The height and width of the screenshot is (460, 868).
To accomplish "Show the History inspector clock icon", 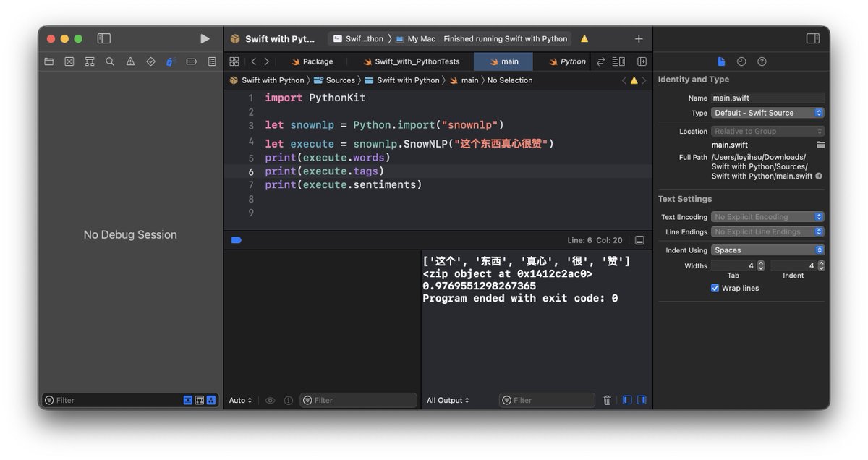I will click(741, 61).
